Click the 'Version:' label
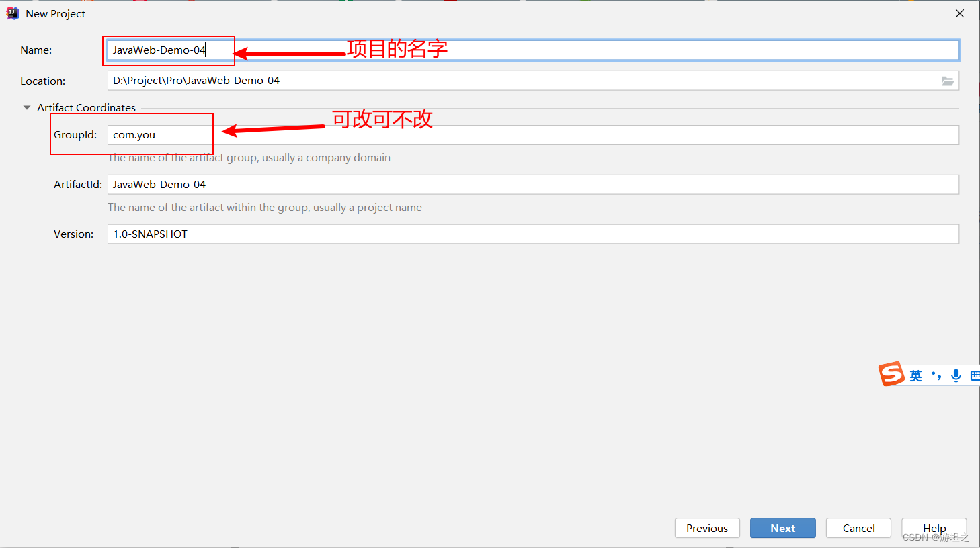 [x=74, y=234]
